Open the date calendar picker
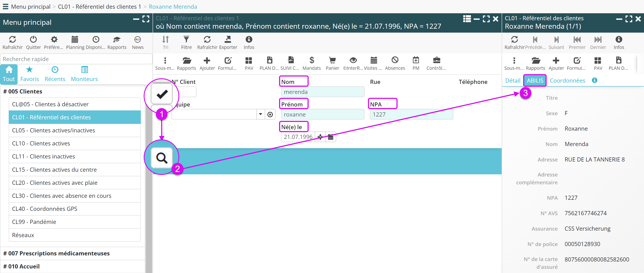Screen dimensions: 644x273 pos(331,137)
